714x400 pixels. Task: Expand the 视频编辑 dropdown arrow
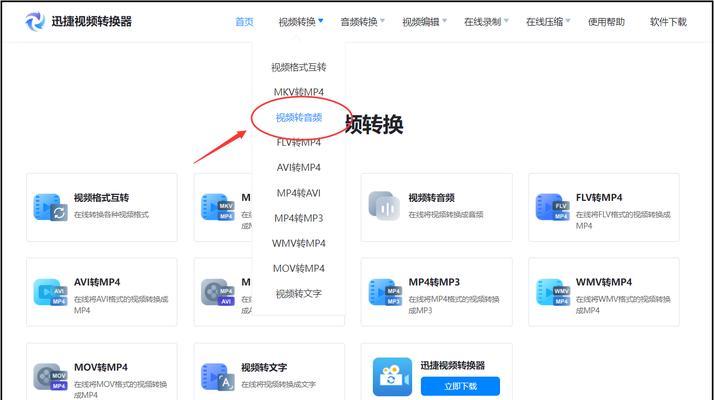444,21
